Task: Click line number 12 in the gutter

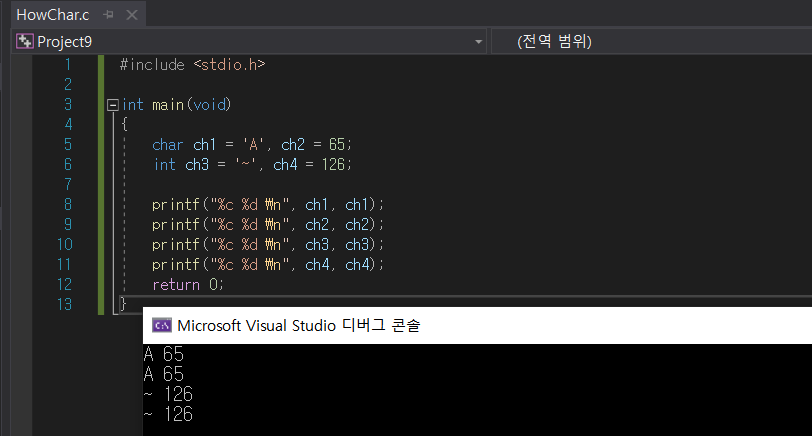Action: 64,284
